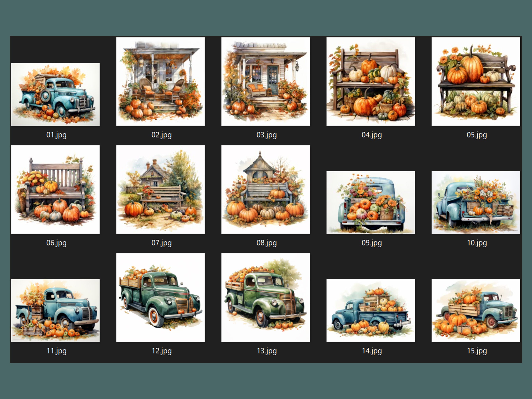The height and width of the screenshot is (399, 532).
Task: Click the file name 11.jpg
Action: [57, 351]
